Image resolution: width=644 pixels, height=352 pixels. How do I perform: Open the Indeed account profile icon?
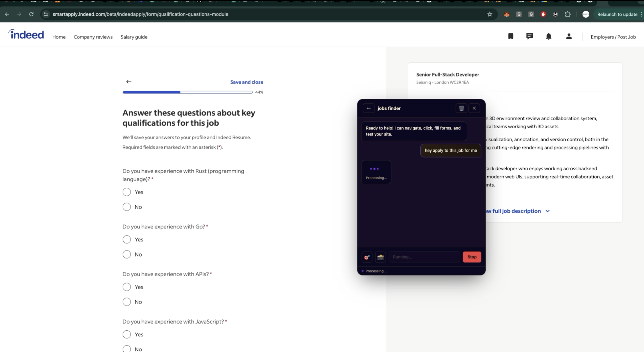[x=568, y=36]
